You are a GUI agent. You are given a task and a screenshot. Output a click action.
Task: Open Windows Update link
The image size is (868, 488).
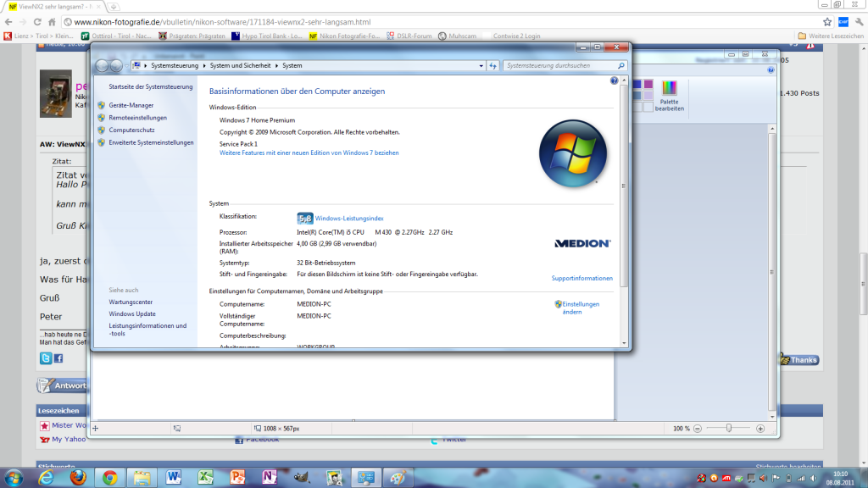pyautogui.click(x=131, y=314)
